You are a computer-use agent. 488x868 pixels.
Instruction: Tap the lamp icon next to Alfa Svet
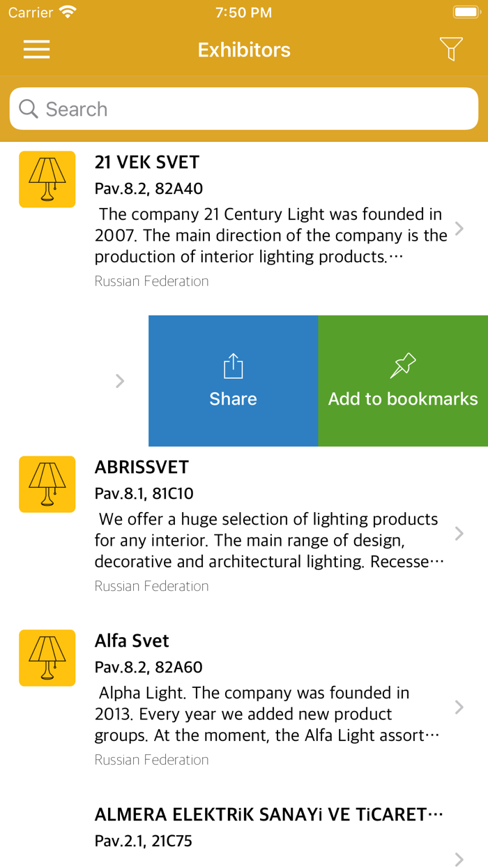(47, 657)
